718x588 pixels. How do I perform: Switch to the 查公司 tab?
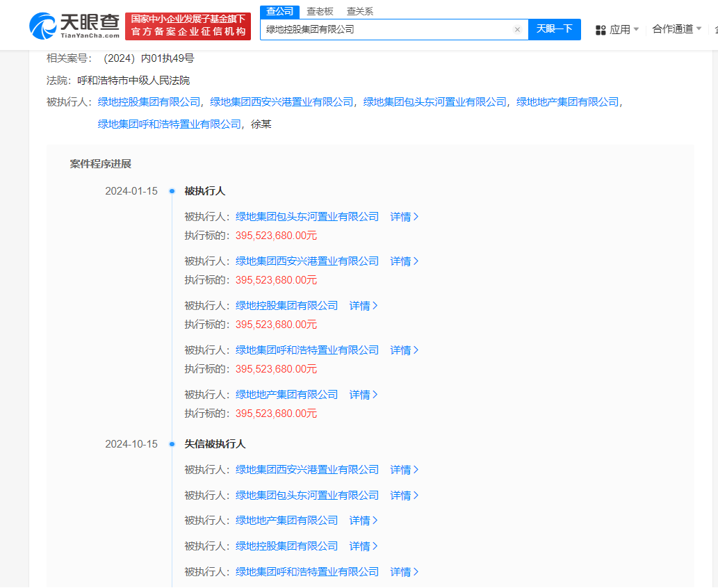click(280, 11)
